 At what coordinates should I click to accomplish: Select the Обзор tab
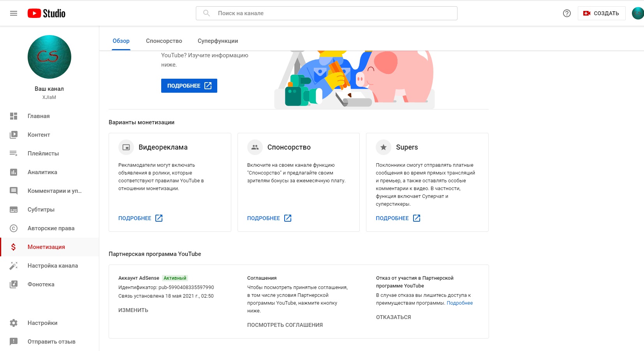(x=121, y=41)
